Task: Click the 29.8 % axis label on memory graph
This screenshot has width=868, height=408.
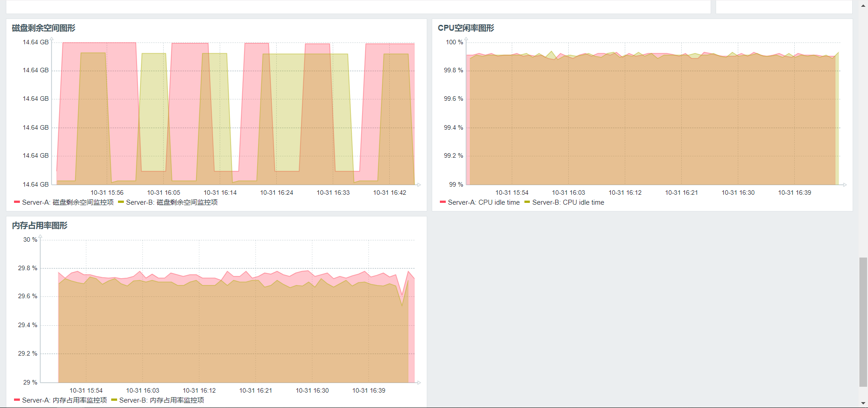Action: pyautogui.click(x=28, y=268)
